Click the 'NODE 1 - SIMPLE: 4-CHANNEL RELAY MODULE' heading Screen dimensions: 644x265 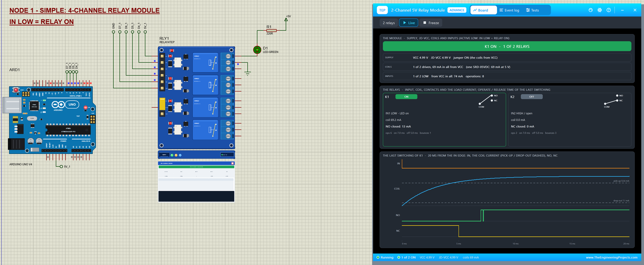click(84, 11)
